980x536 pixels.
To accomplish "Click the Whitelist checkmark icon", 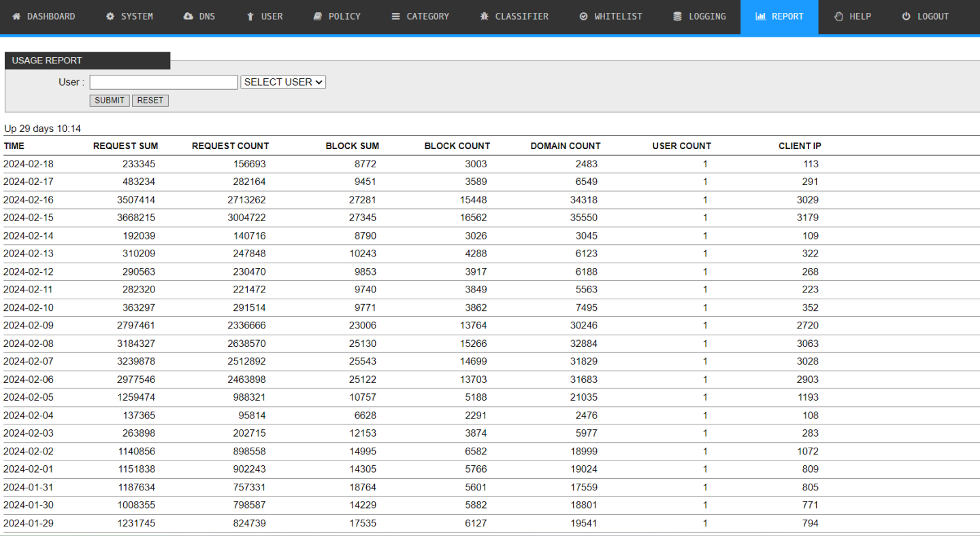I will click(x=583, y=16).
